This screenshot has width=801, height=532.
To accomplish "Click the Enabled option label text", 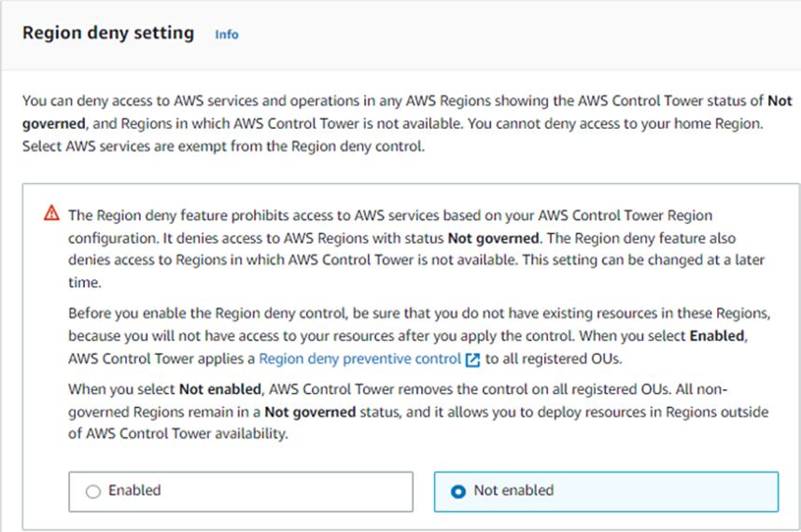I will click(134, 490).
